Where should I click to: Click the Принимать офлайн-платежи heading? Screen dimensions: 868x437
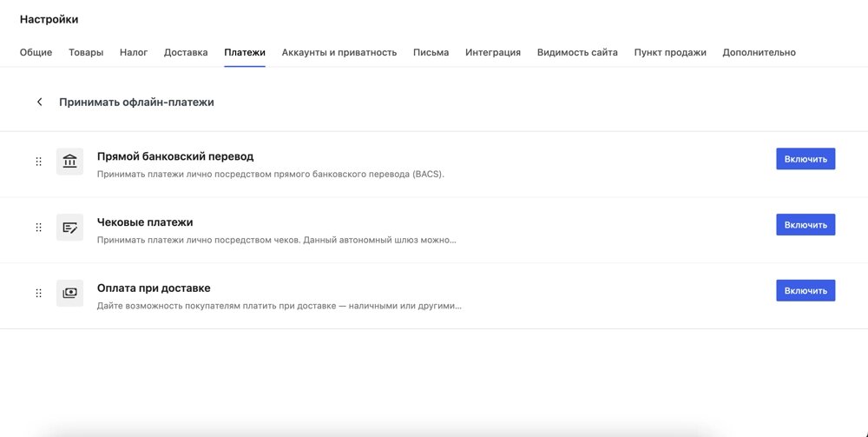coord(137,103)
